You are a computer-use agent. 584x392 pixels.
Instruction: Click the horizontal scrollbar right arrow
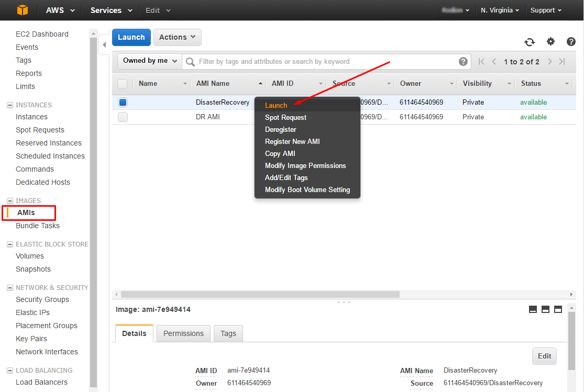pos(571,295)
